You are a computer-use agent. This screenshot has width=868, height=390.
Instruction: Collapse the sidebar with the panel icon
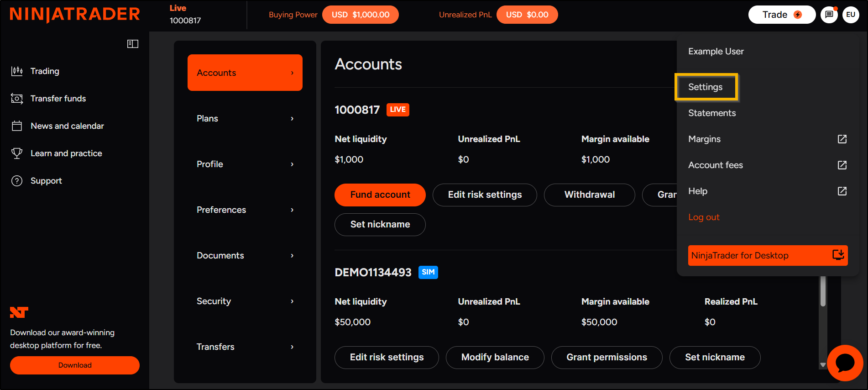133,44
